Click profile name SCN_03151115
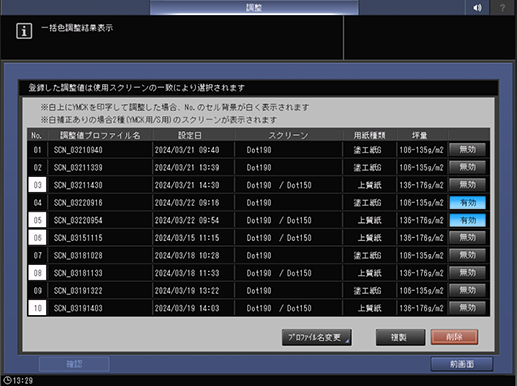 [78, 238]
